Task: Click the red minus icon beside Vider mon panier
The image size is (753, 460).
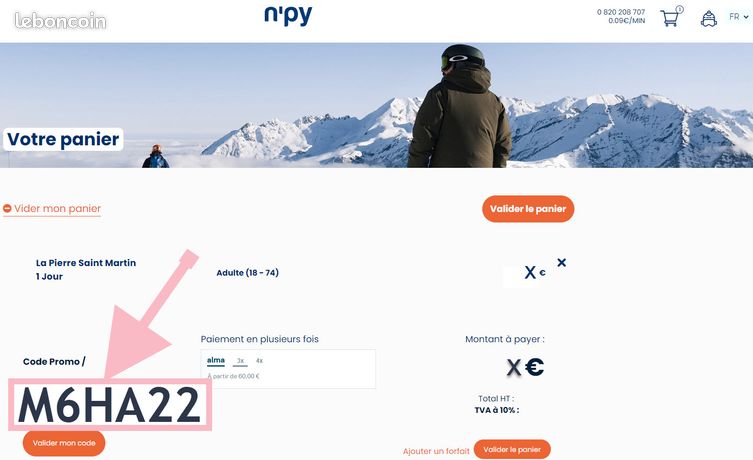Action: coord(7,208)
